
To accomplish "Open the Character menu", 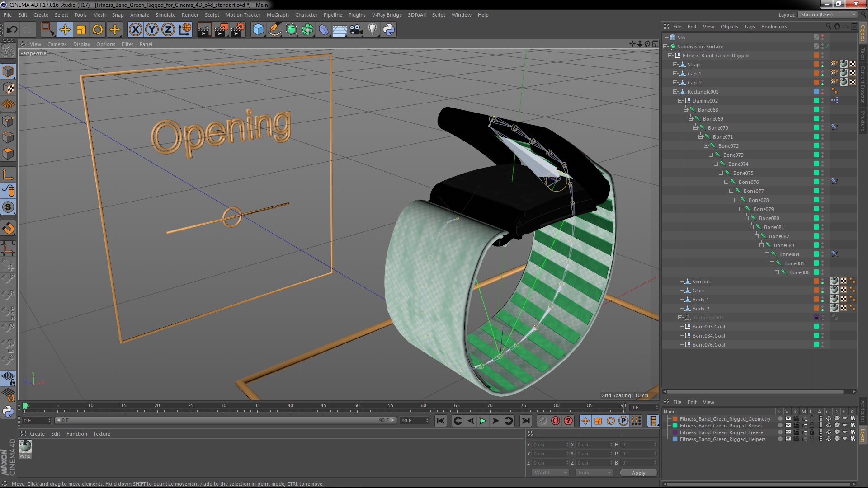I will [x=306, y=15].
